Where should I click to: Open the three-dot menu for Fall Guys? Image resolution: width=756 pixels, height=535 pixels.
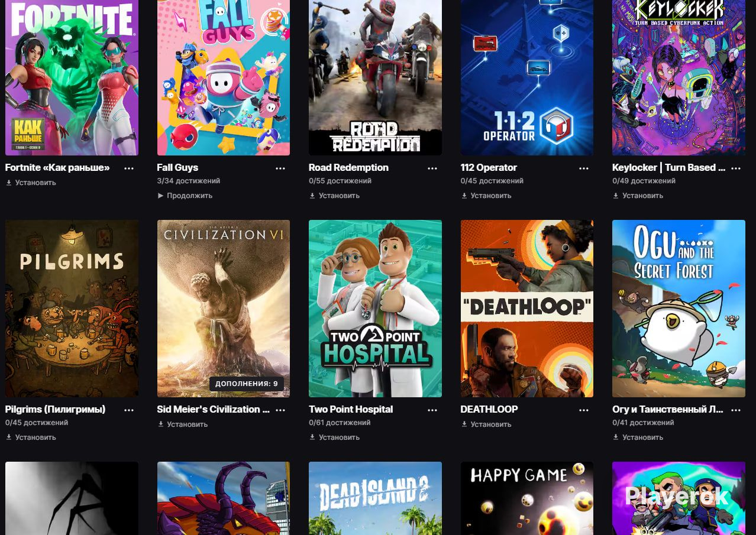(x=280, y=168)
